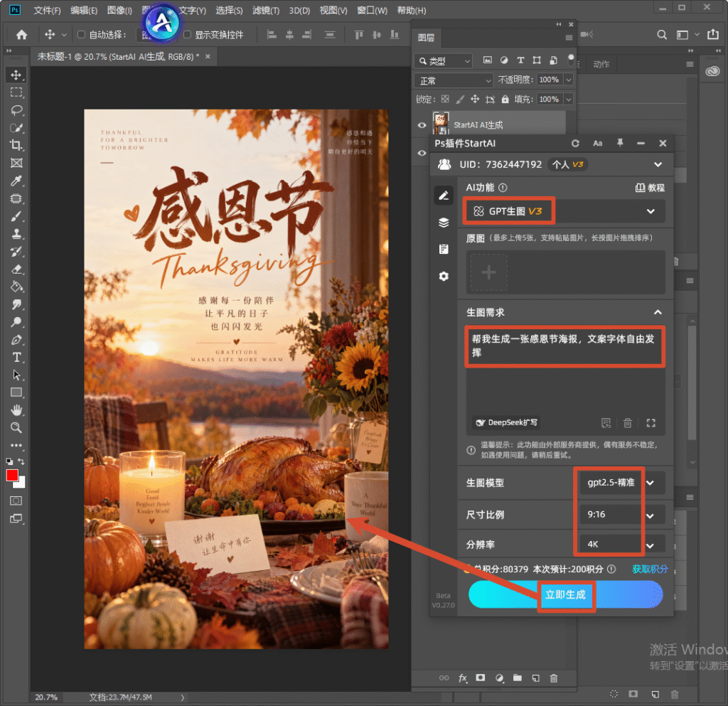
Task: Open the 尺寸比例 9:16 dropdown
Action: 623,514
